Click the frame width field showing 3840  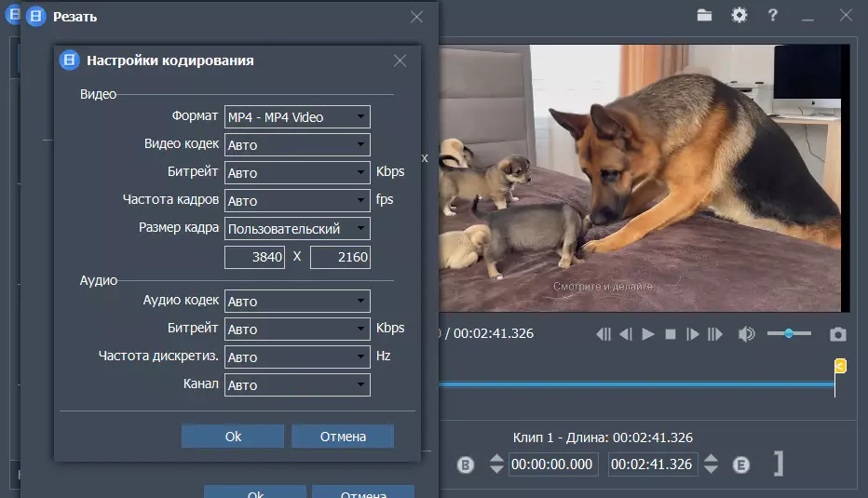tap(254, 258)
